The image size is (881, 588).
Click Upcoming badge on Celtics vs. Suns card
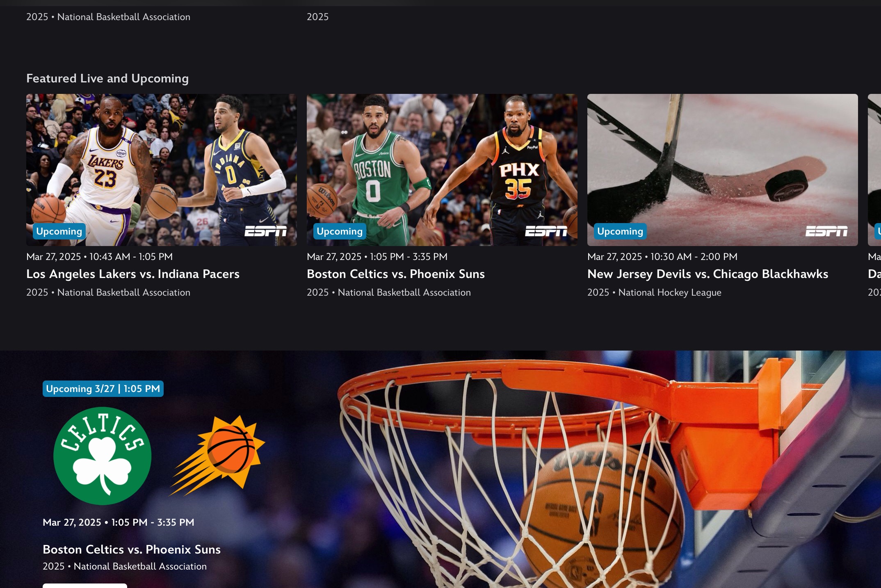tap(340, 231)
